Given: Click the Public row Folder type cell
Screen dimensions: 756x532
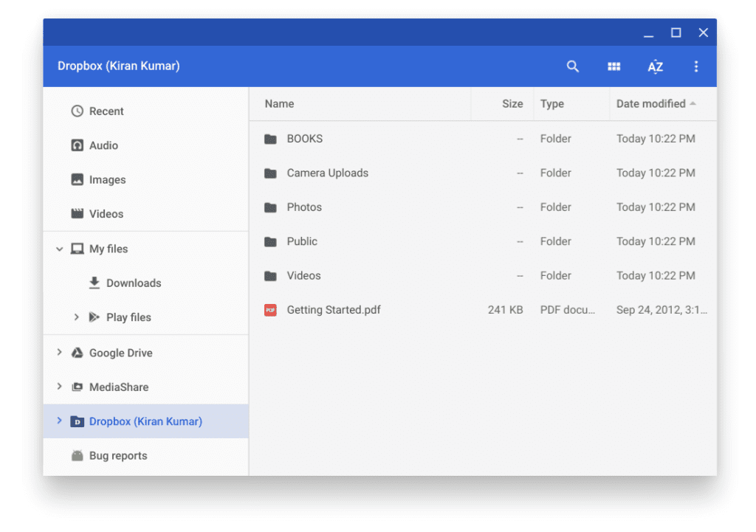Looking at the screenshot, I should (x=555, y=241).
